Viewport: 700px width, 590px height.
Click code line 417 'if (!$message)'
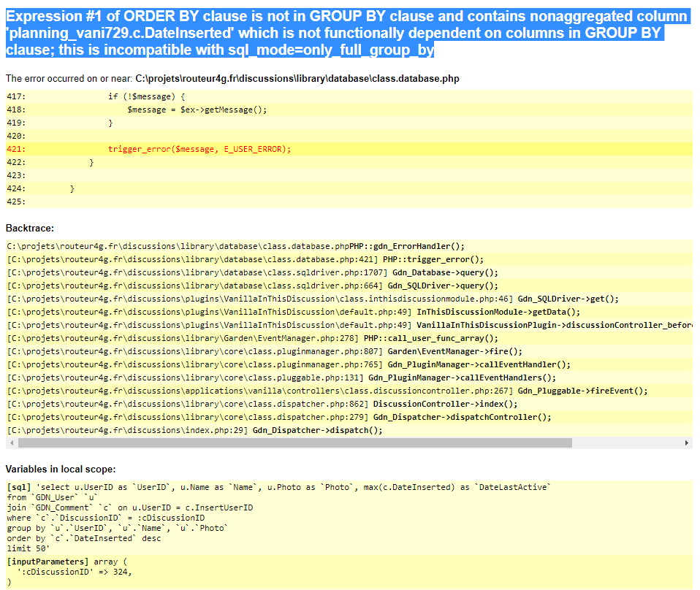click(349, 96)
